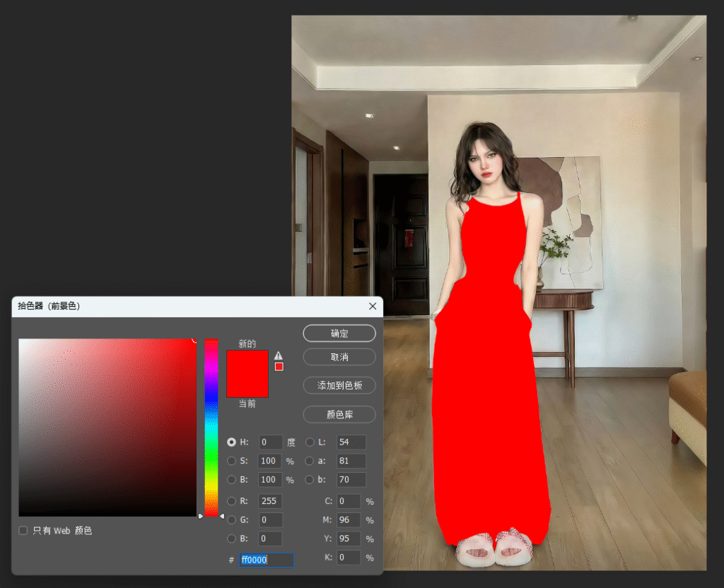Confirm the color with the 确定 button
This screenshot has height=588, width=724.
tap(339, 333)
